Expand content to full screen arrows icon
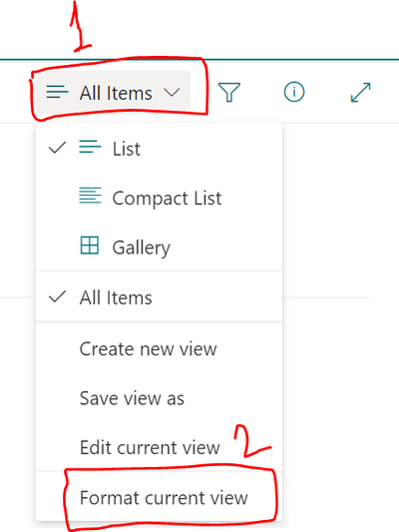The height and width of the screenshot is (532, 399). (360, 92)
